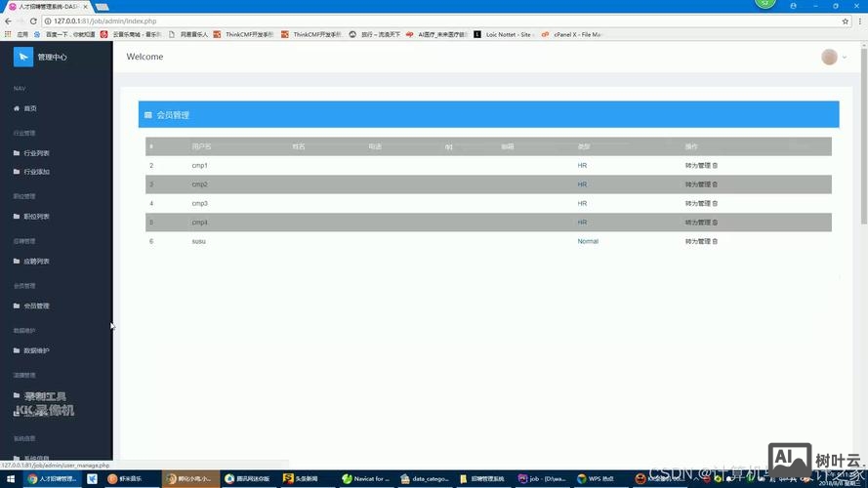Select 应聘列表 in the sidebar
This screenshot has width=868, height=488.
pyautogui.click(x=36, y=262)
